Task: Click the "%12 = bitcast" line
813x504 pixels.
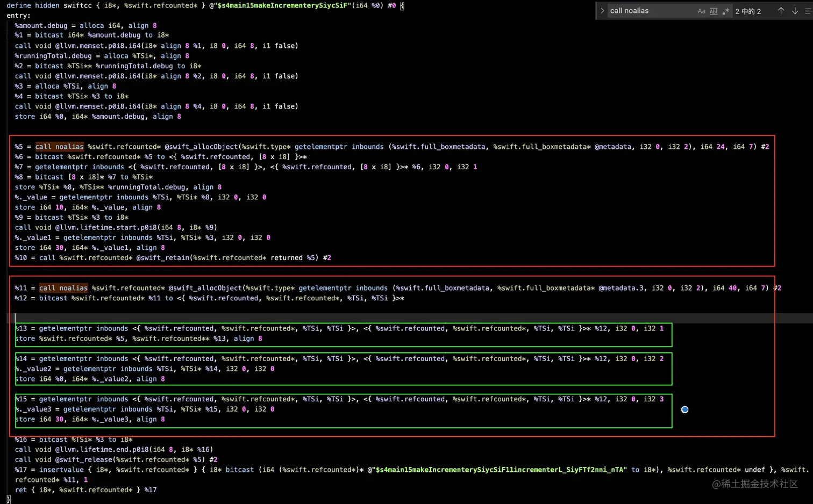Action: point(210,298)
